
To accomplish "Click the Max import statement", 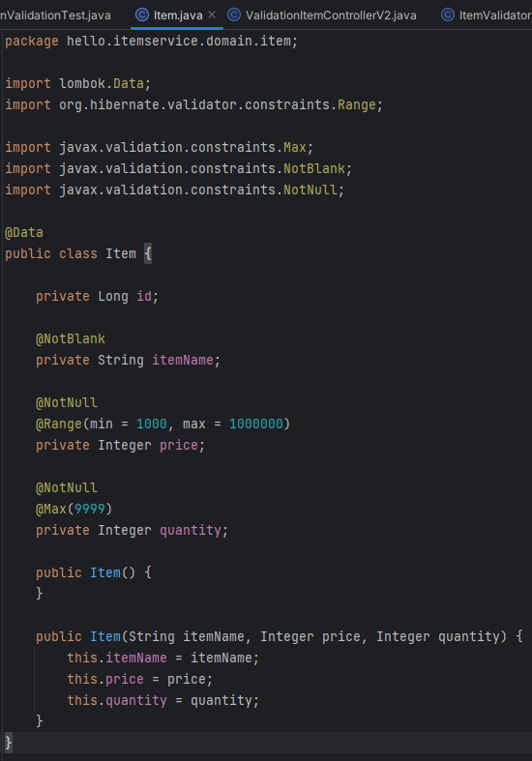I will [159, 147].
